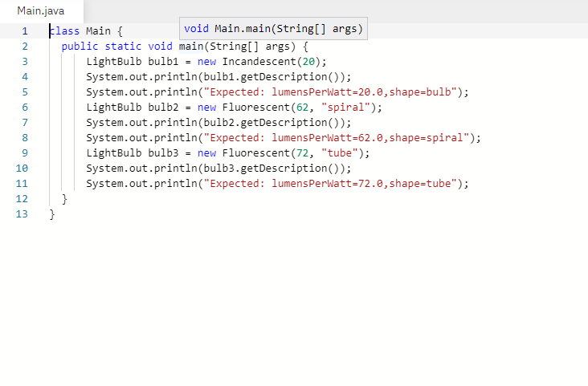Click the empty editor area below the code
Screen dimensions: 588x386
(294, 300)
